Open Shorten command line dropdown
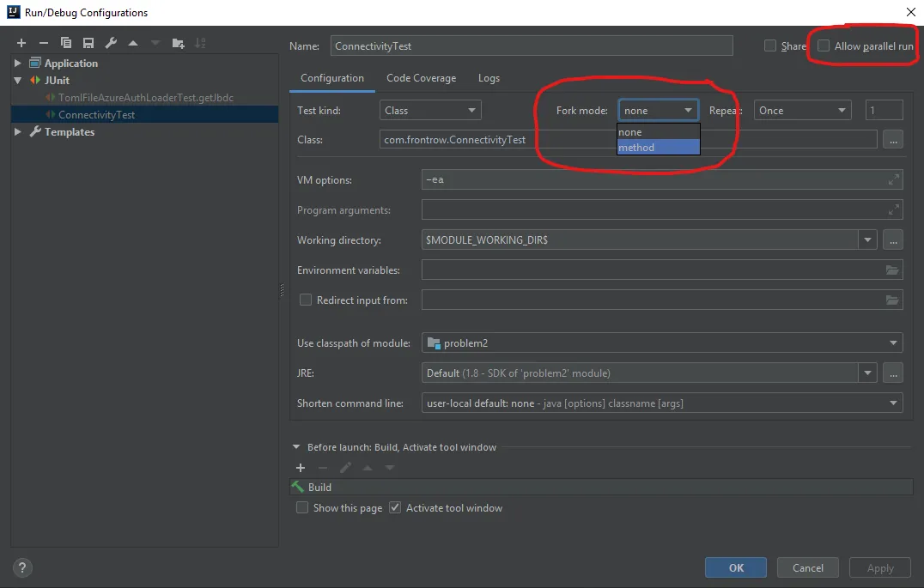The height and width of the screenshot is (588, 924). 662,403
